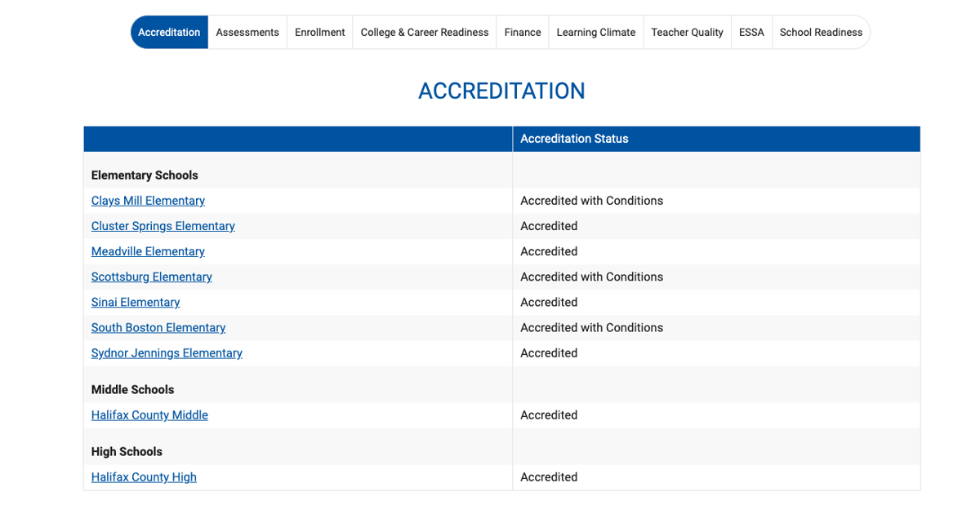
Task: View the Learning Climate tab
Action: [596, 33]
